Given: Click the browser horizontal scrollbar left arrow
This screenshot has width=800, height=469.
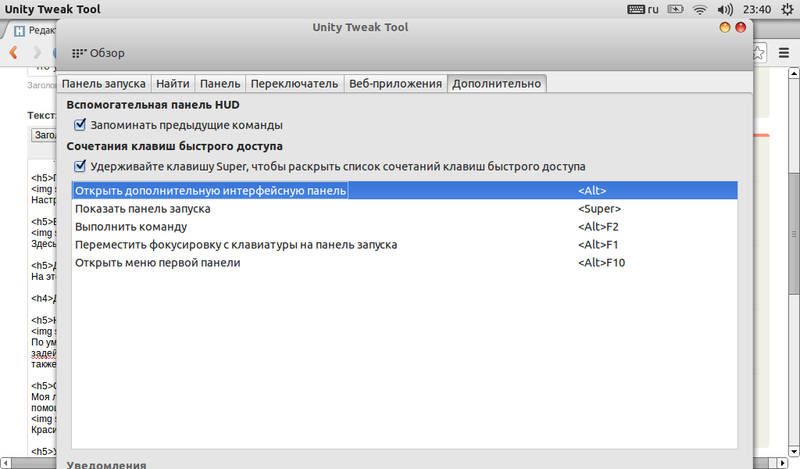Looking at the screenshot, I should coord(6,463).
